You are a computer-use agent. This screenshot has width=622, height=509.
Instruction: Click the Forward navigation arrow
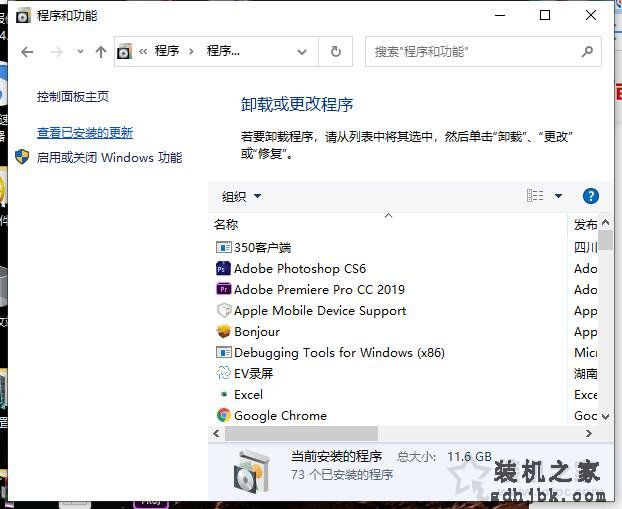click(x=57, y=52)
